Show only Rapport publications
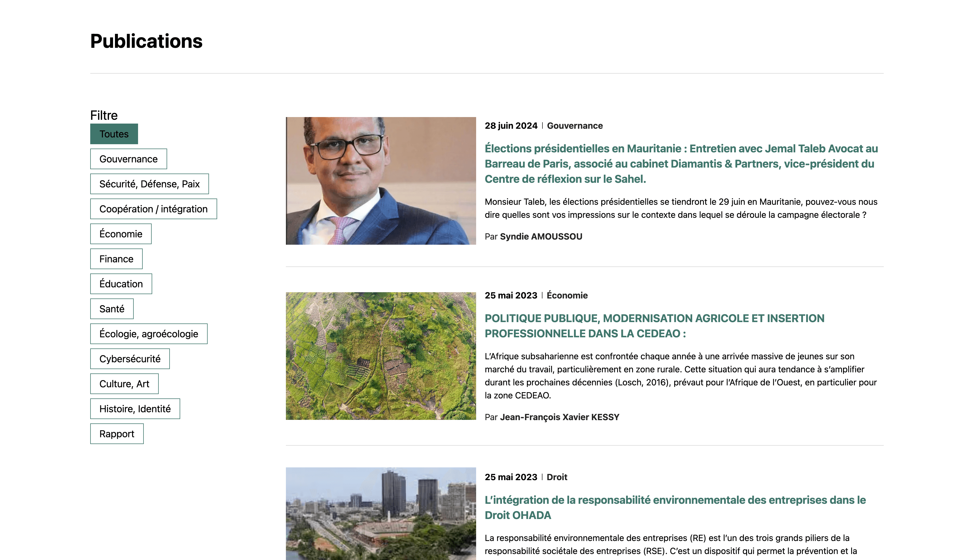 coord(117,434)
